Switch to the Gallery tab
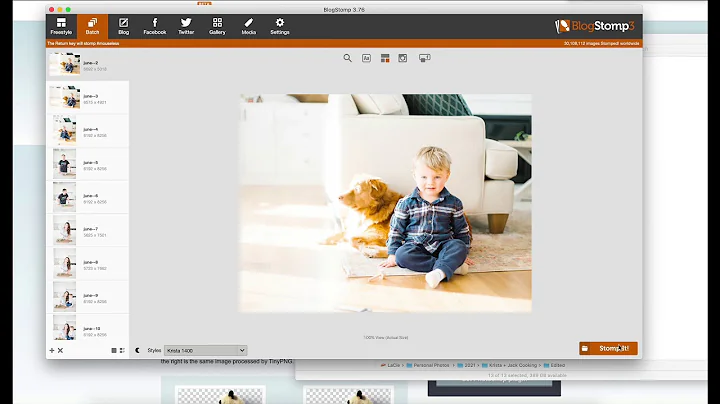The width and height of the screenshot is (720, 404). coord(217,26)
